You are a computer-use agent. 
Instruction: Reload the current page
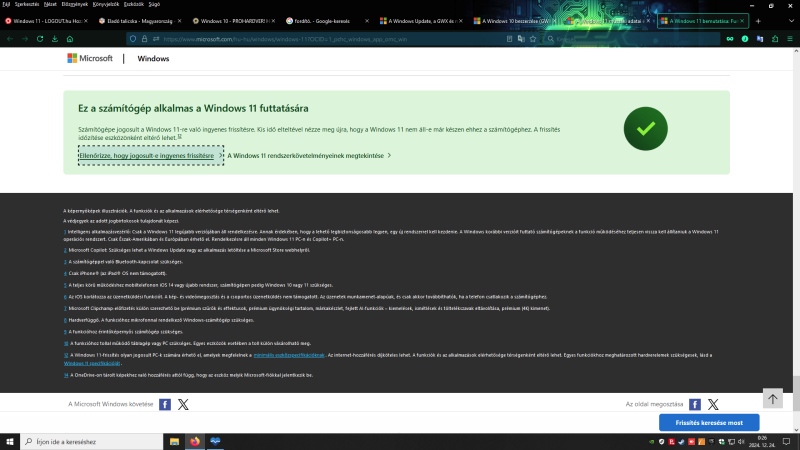[40, 39]
